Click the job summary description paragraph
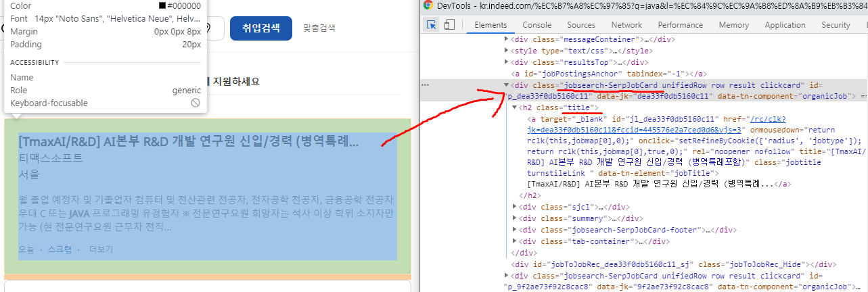868x292 pixels. click(x=205, y=214)
